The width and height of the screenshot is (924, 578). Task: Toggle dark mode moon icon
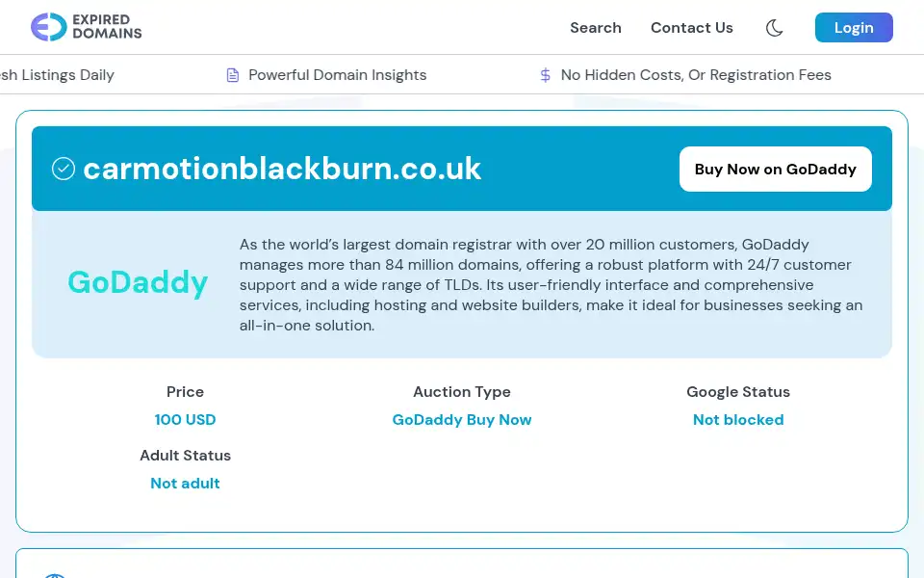(x=774, y=28)
